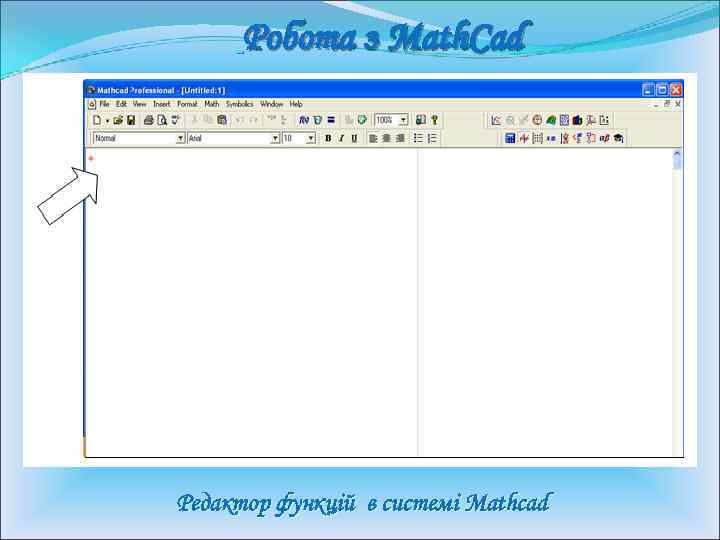Open the Calculus toolbar icon
The width and height of the screenshot is (720, 540).
coord(565,138)
